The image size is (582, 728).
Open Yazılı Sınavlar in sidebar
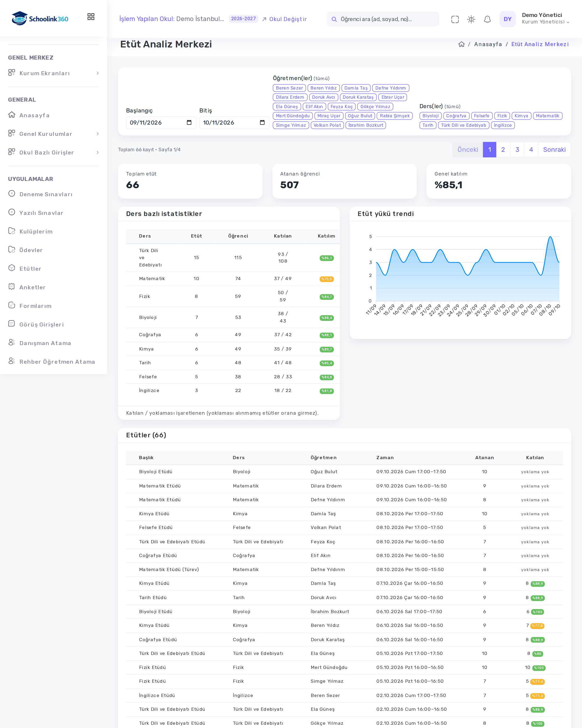coord(41,213)
